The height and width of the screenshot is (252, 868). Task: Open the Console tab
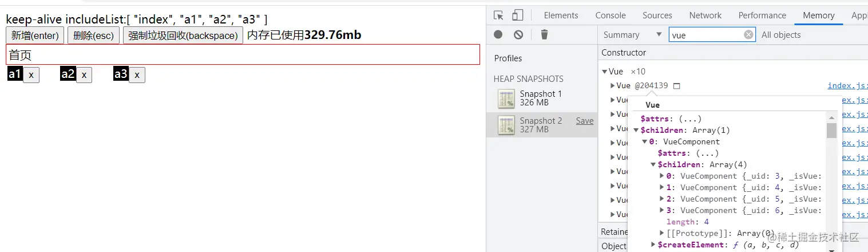(x=611, y=15)
